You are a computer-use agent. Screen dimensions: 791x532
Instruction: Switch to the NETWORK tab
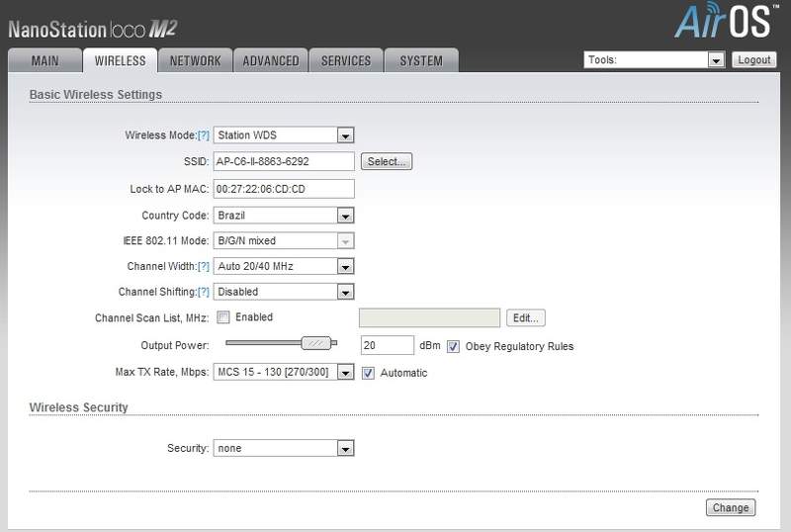click(x=195, y=60)
